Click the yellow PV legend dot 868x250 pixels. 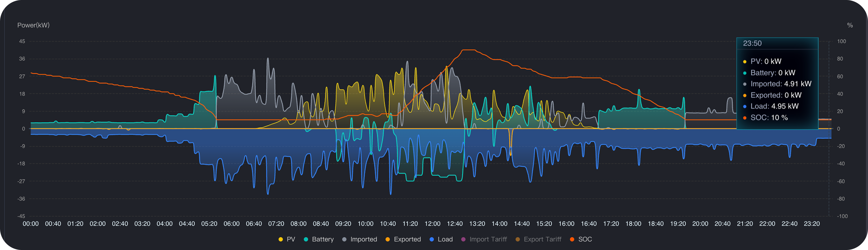pyautogui.click(x=281, y=239)
